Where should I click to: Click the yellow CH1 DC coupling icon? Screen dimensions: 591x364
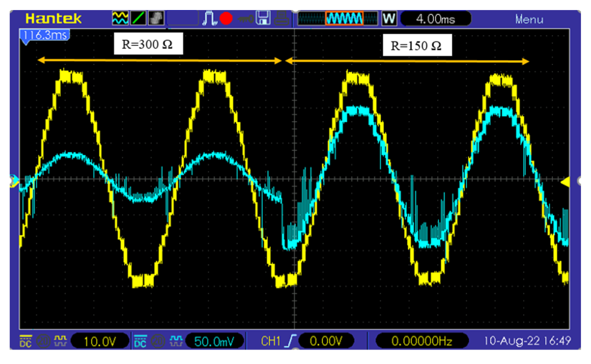point(26,341)
